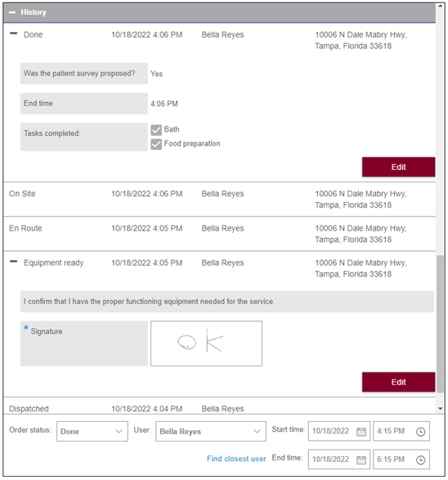Open the User dropdown showing Bella Reyes

pyautogui.click(x=211, y=431)
